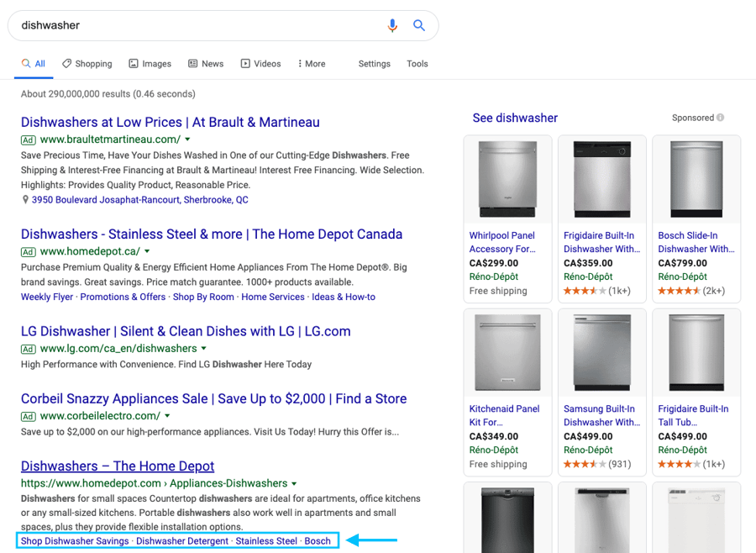Screen dimensions: 756x553
Task: Open Kitchenaid Panel Kit product title
Action: tap(504, 415)
